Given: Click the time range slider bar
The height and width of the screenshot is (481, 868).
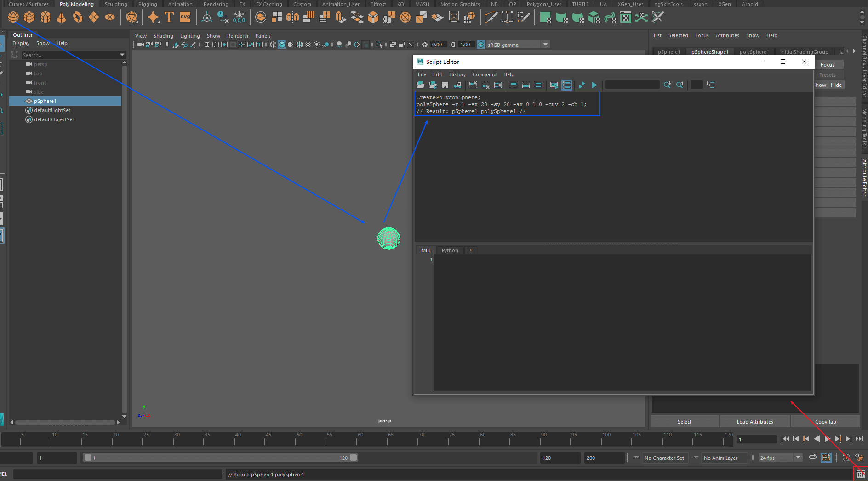Looking at the screenshot, I should [x=221, y=458].
